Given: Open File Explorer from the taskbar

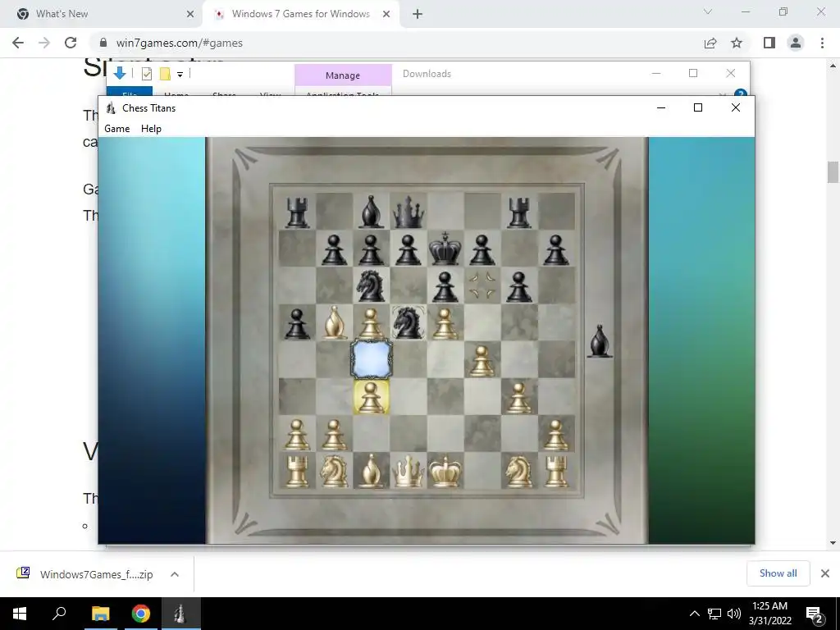Looking at the screenshot, I should click(x=100, y=614).
